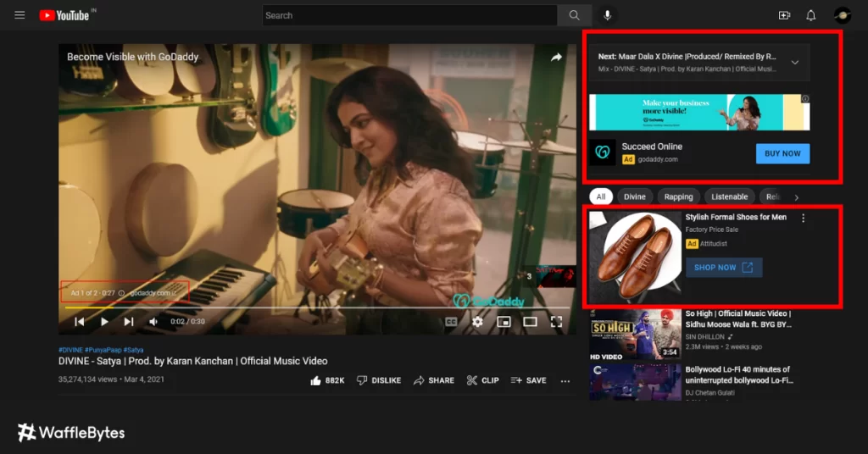Select the Divine filter chip
868x454 pixels.
click(634, 197)
